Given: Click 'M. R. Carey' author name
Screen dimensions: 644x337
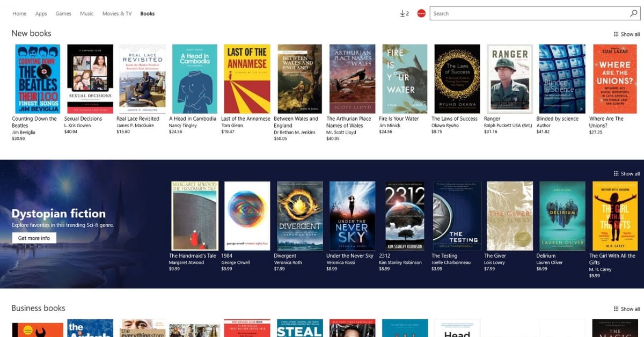Looking at the screenshot, I should coord(600,269).
